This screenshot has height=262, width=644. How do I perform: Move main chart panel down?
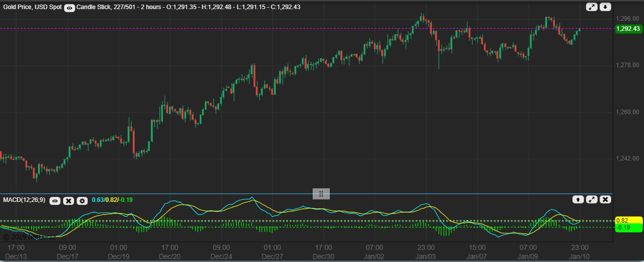605,7
